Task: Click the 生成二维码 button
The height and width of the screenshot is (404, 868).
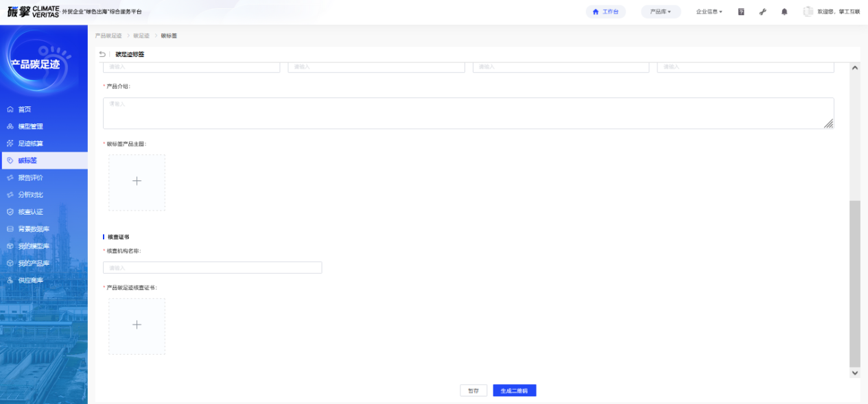Action: click(x=514, y=390)
